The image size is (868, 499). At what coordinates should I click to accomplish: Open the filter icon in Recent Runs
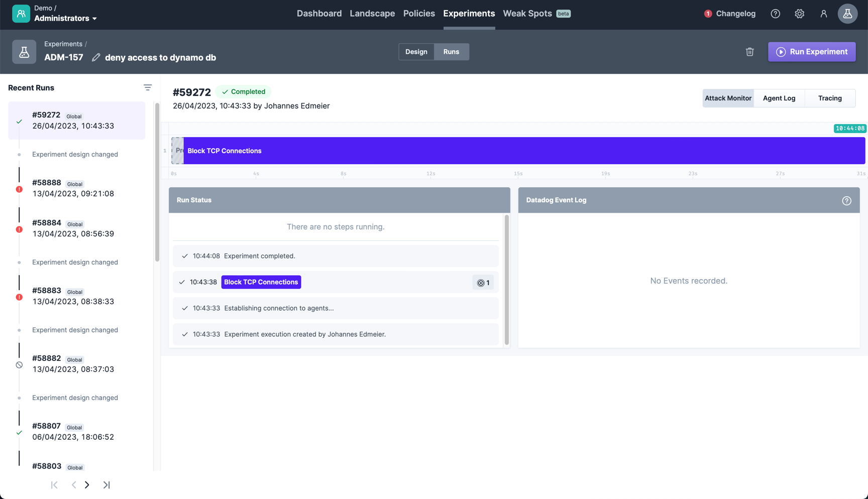click(147, 88)
